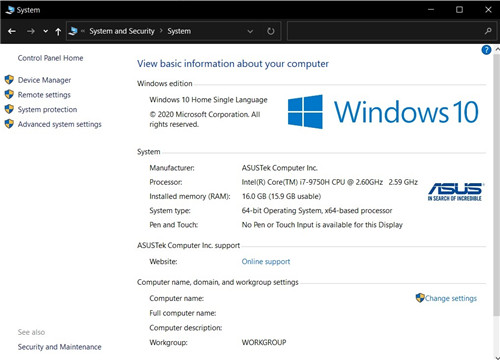The height and width of the screenshot is (360, 500).
Task: Open help via blue question mark
Action: (486, 50)
